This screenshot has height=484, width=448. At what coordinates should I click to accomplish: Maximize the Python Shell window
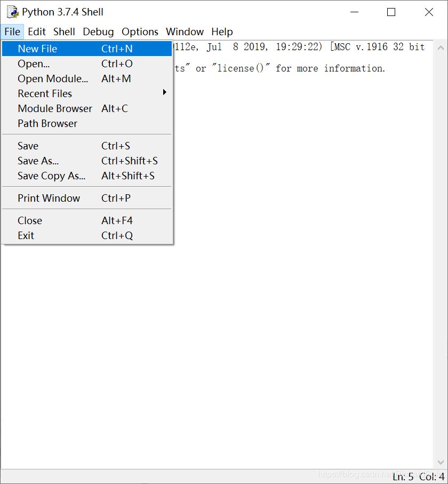[x=391, y=12]
